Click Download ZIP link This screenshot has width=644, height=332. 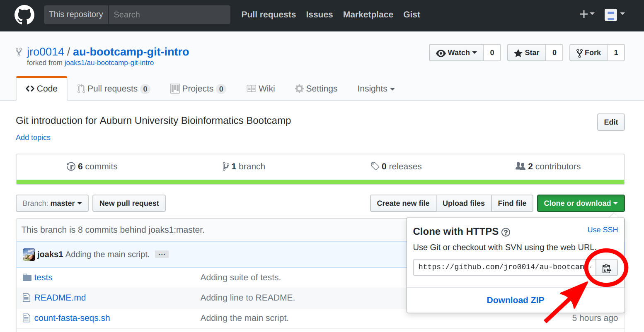click(515, 300)
